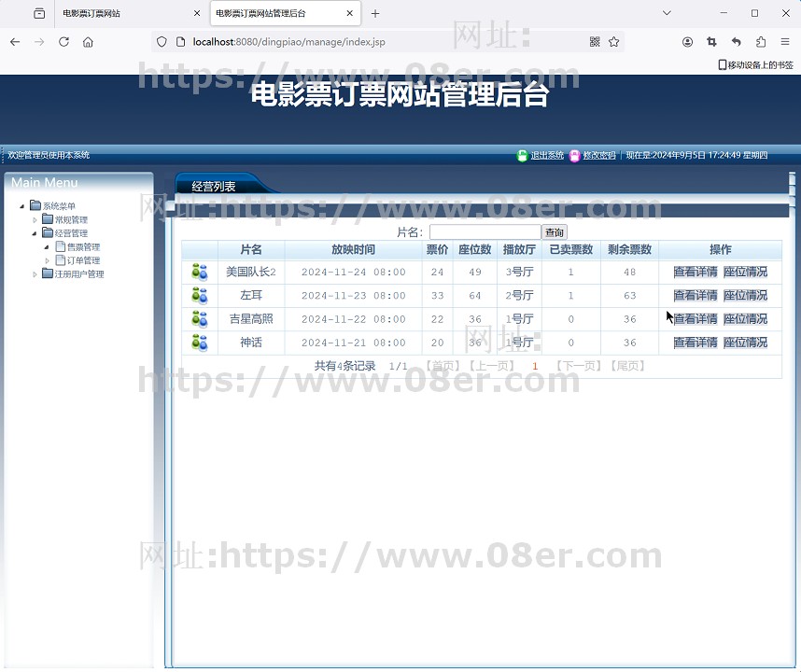Screen dimensions: 801x672
Task: Click the screenshot crop icon in toolbar
Action: point(711,42)
